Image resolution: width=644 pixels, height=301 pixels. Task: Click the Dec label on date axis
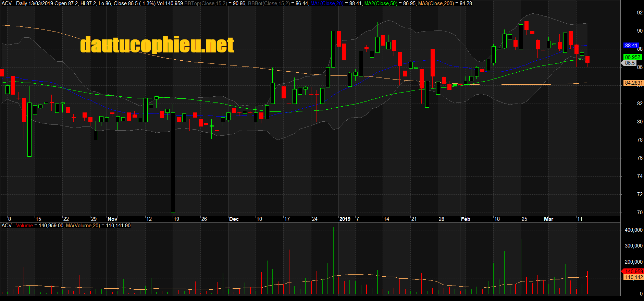tap(234, 219)
